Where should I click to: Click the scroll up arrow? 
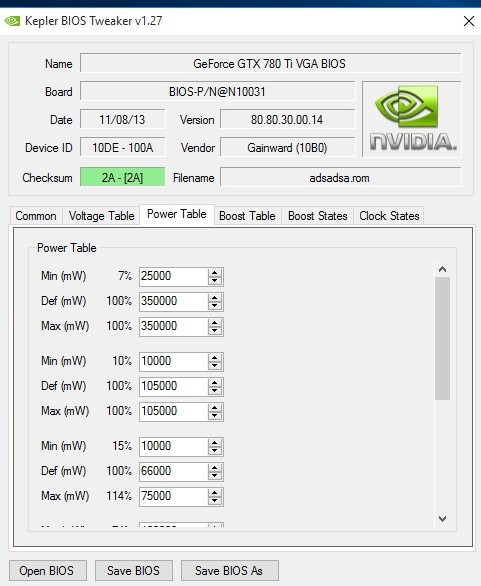pyautogui.click(x=443, y=269)
